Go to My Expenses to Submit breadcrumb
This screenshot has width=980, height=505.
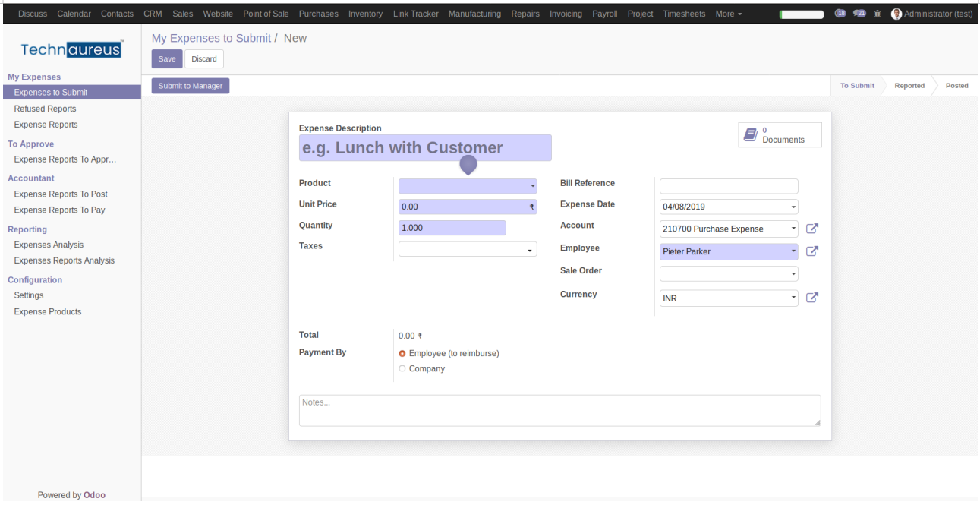click(211, 38)
